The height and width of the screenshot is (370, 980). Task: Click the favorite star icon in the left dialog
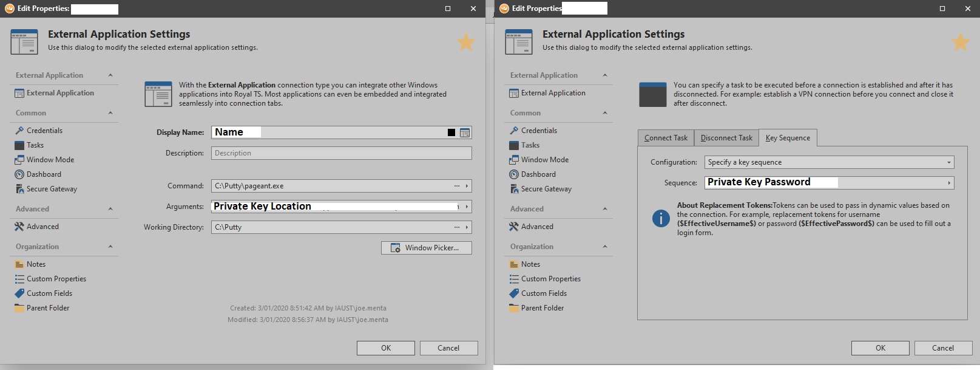pos(465,43)
